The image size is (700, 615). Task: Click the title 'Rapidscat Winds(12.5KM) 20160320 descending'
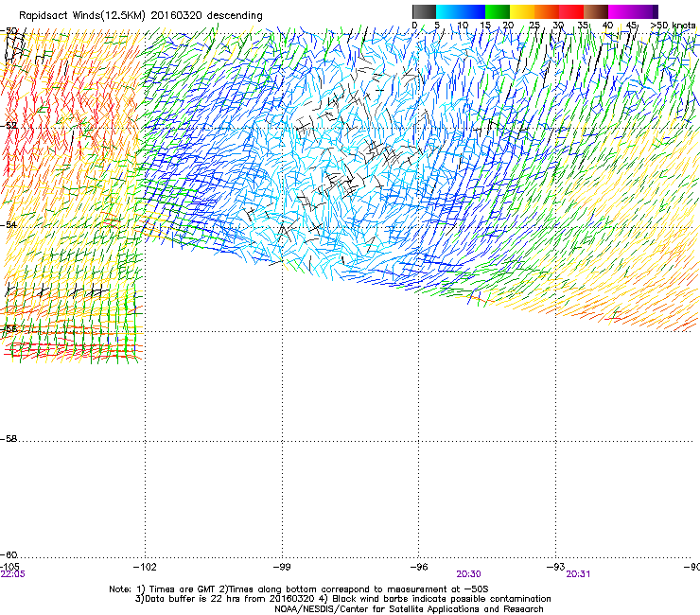pos(141,16)
